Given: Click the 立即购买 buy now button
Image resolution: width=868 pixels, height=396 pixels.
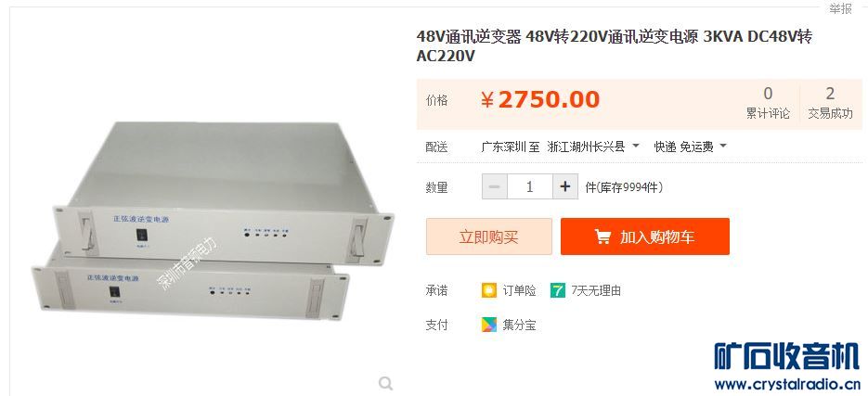Looking at the screenshot, I should point(489,236).
